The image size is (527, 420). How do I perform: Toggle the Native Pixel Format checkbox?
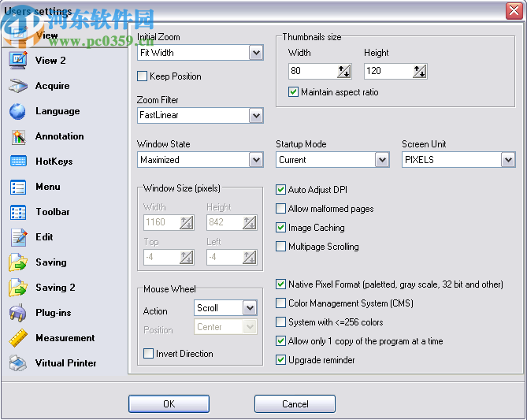(x=281, y=284)
